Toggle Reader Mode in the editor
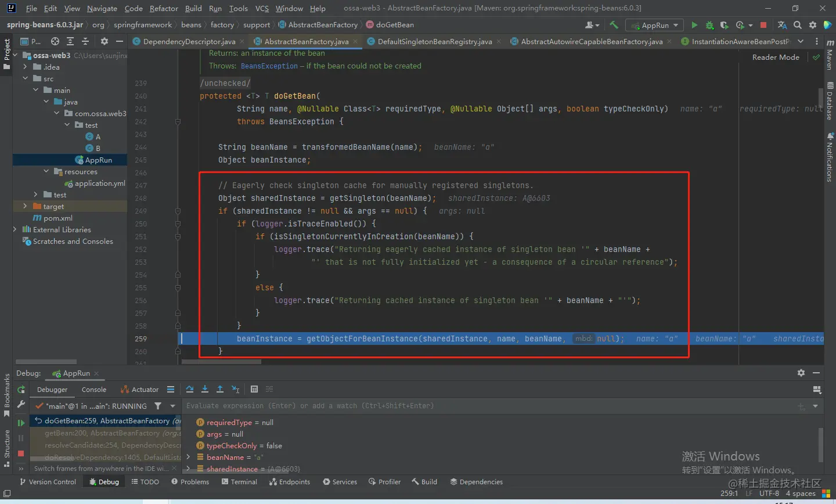 (x=776, y=57)
